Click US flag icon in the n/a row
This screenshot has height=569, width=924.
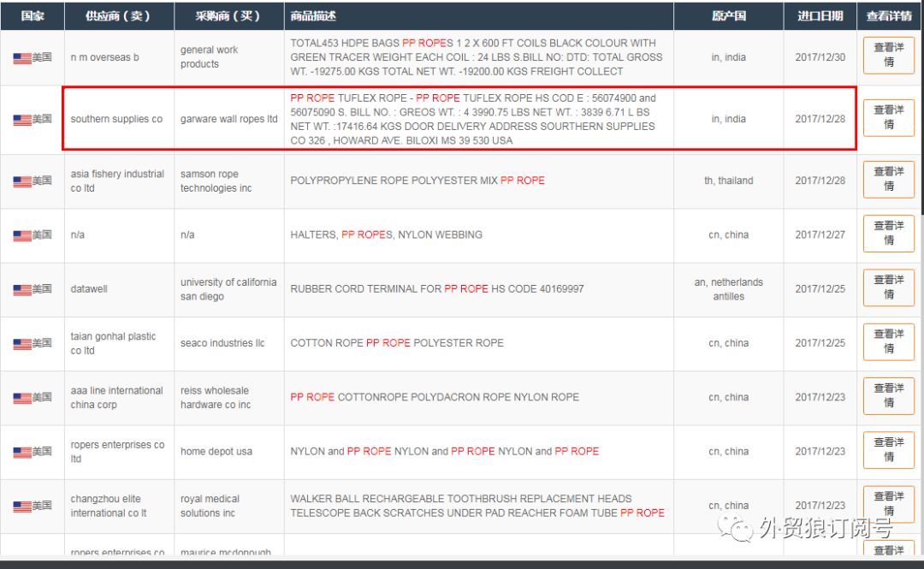(22, 236)
